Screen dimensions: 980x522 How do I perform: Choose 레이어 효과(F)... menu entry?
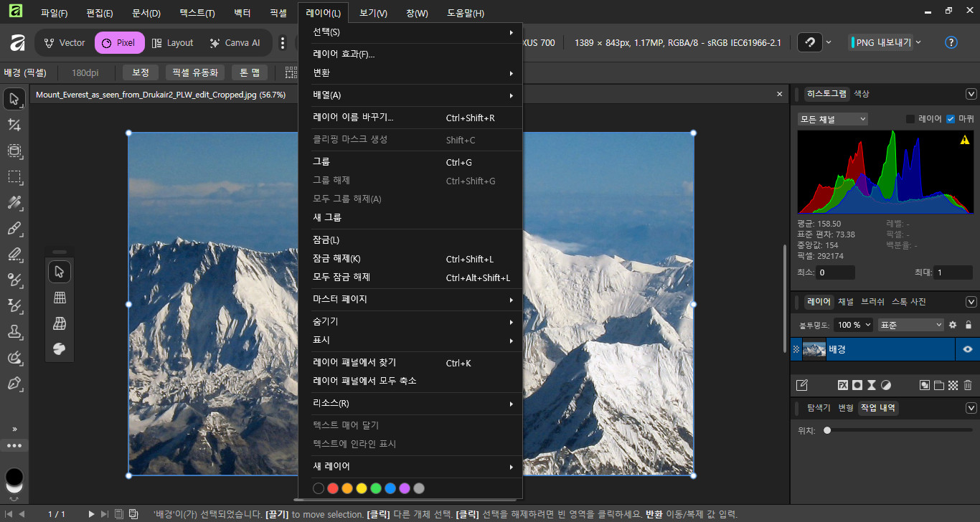coord(410,54)
